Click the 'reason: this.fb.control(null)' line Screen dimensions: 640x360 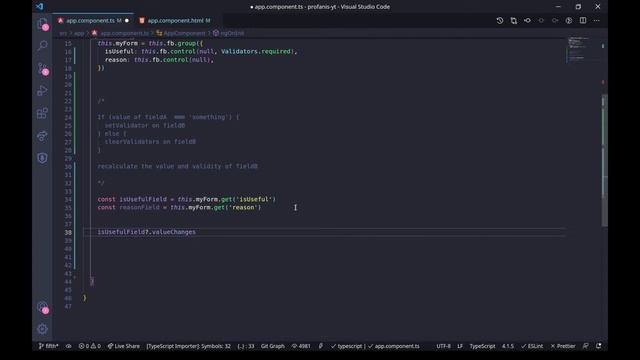pos(159,60)
